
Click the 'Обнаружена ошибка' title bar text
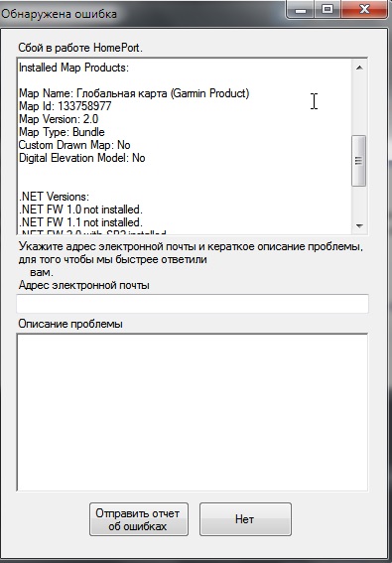[60, 14]
